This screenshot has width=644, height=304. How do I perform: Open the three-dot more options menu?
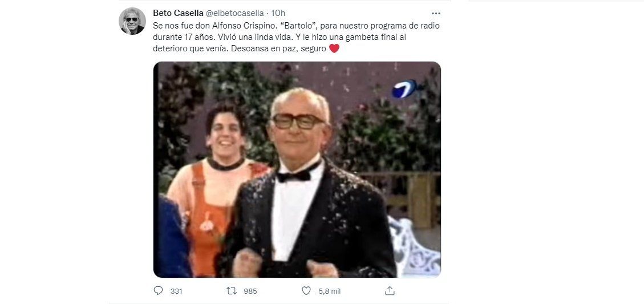pyautogui.click(x=436, y=13)
